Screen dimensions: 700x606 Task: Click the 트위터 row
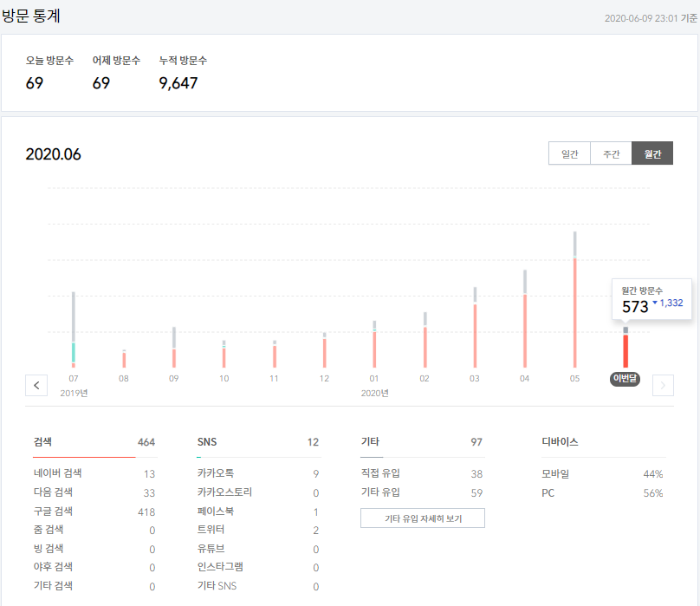[x=258, y=530]
